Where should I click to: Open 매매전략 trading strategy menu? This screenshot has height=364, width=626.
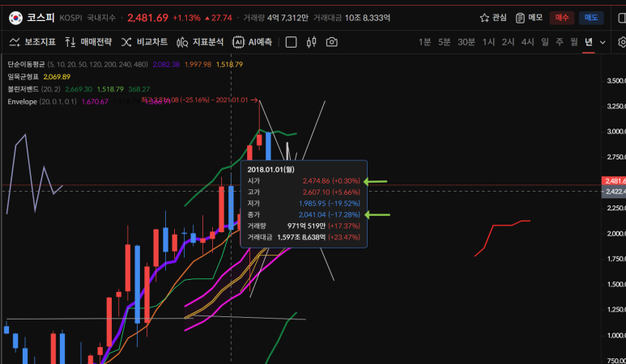(x=88, y=42)
